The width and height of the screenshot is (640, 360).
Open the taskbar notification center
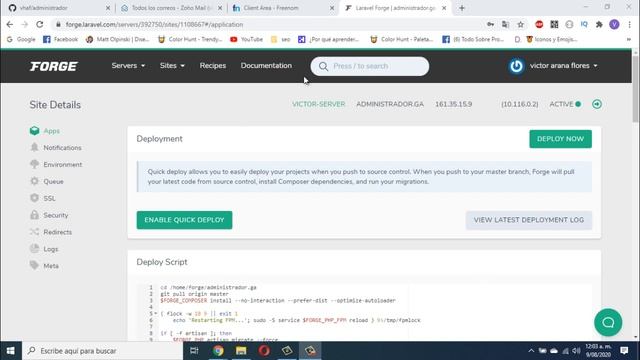[x=624, y=351]
